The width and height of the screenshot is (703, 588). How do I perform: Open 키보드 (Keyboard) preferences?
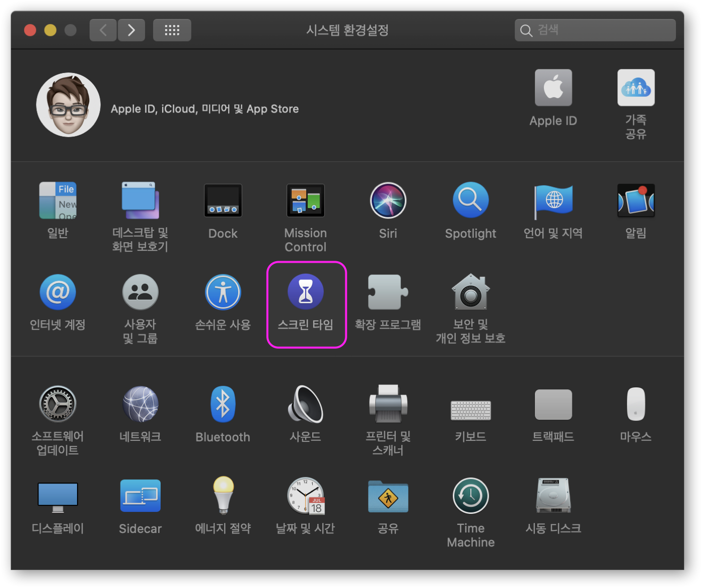tap(471, 410)
